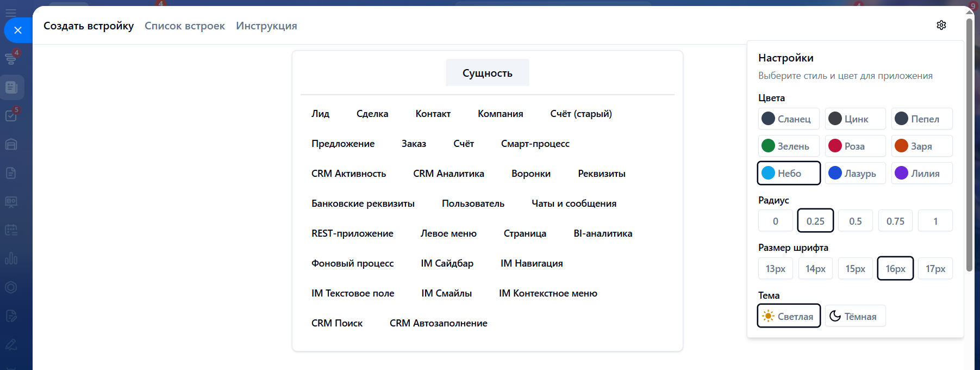This screenshot has width=980, height=370.
Task: Open the hamburger menu at top left
Action: [10, 12]
